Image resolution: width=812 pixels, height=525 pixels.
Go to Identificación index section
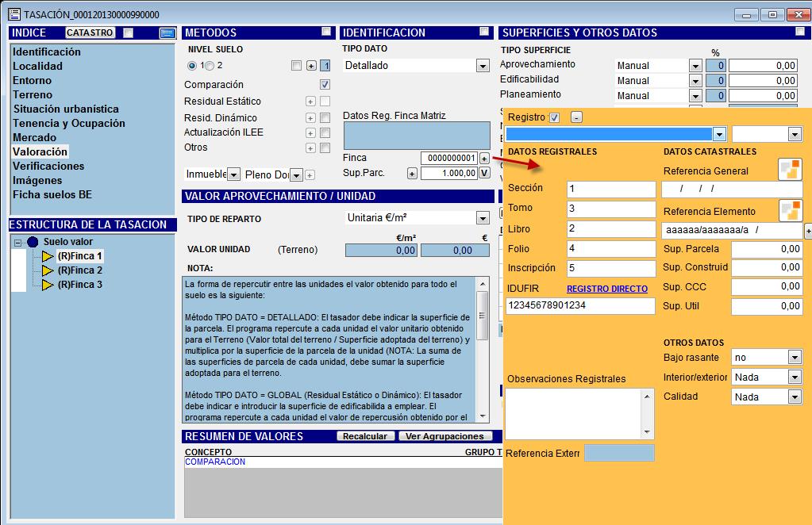coord(47,52)
